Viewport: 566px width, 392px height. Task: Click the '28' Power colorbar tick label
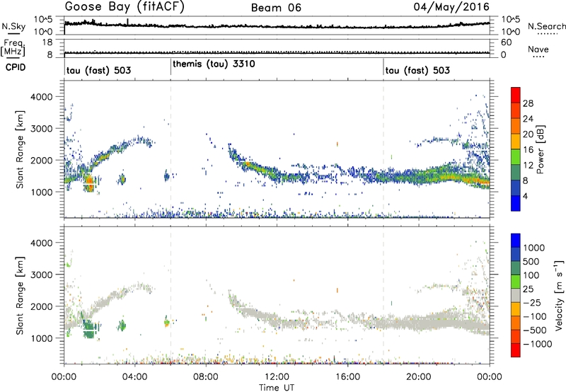click(x=528, y=103)
